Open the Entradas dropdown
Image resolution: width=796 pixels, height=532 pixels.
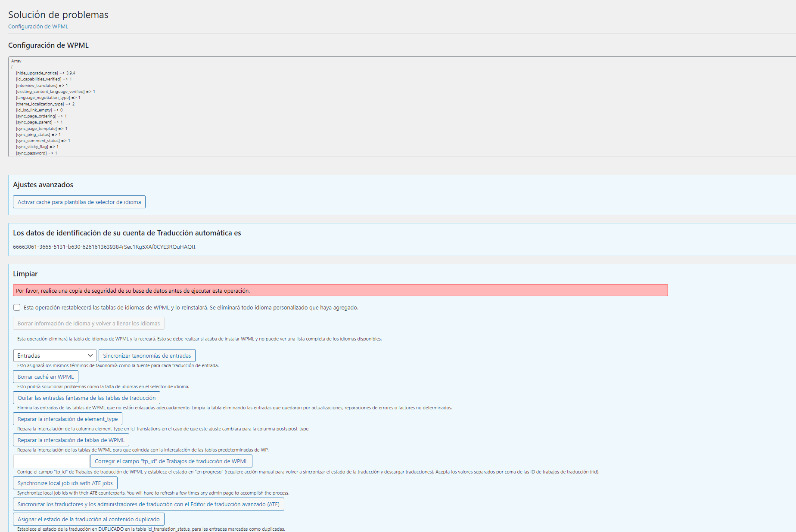[x=55, y=356]
